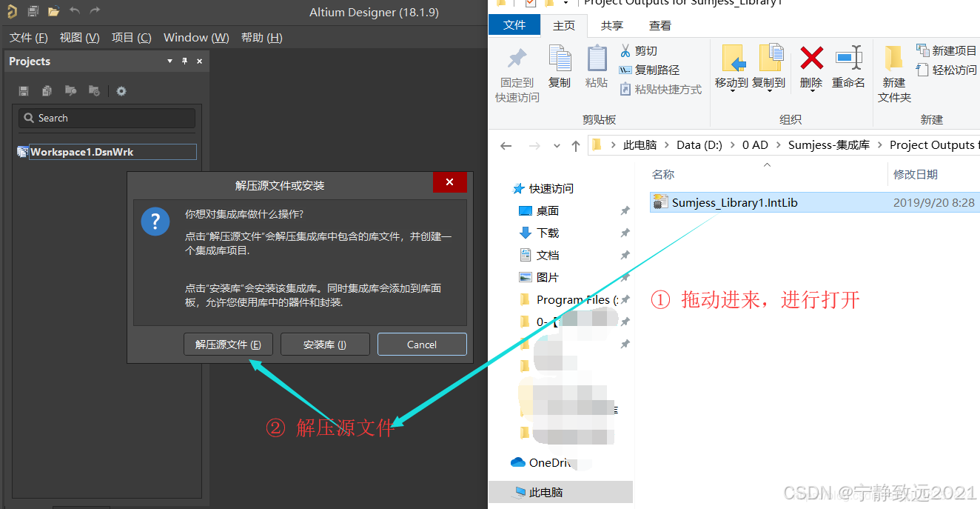Image resolution: width=980 pixels, height=509 pixels.
Task: Click Cut (剪切) scissors in Explorer ribbon
Action: pos(638,50)
